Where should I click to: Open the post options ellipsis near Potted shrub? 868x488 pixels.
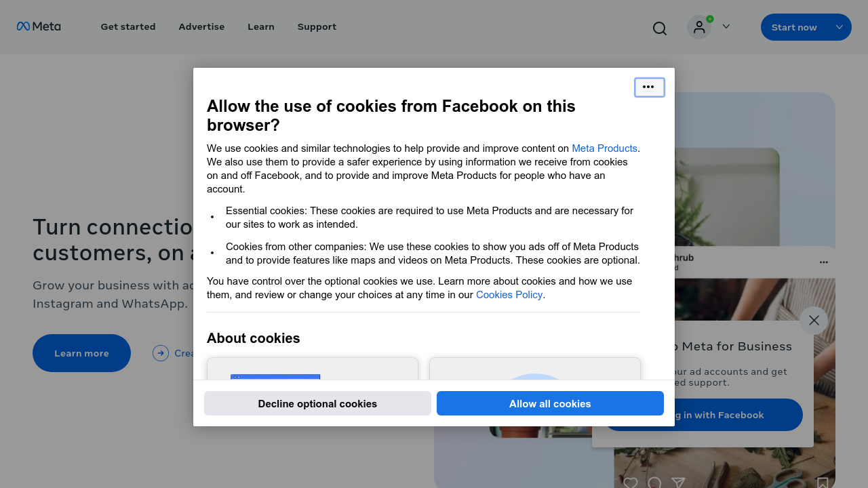point(823,262)
